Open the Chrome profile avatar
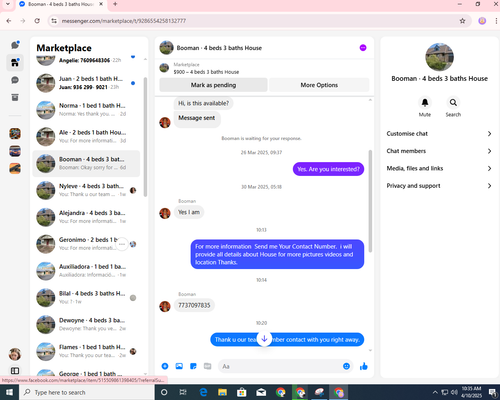Viewport: 500px width, 400px height. [x=482, y=21]
